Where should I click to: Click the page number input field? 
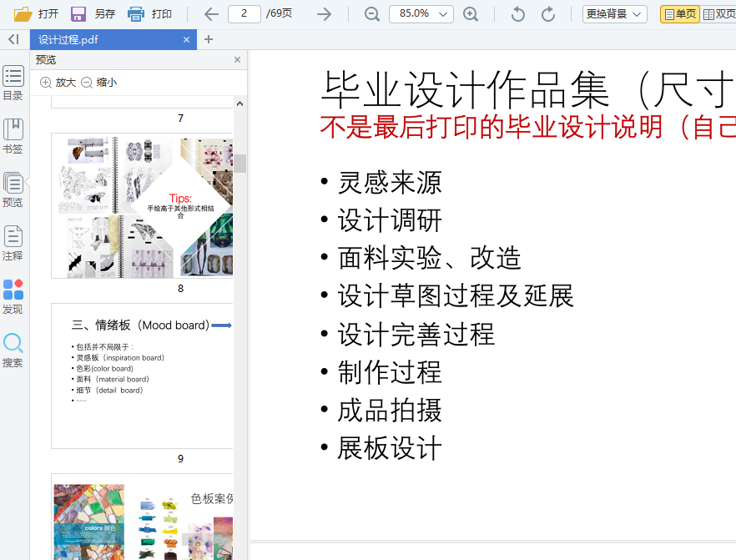[244, 13]
